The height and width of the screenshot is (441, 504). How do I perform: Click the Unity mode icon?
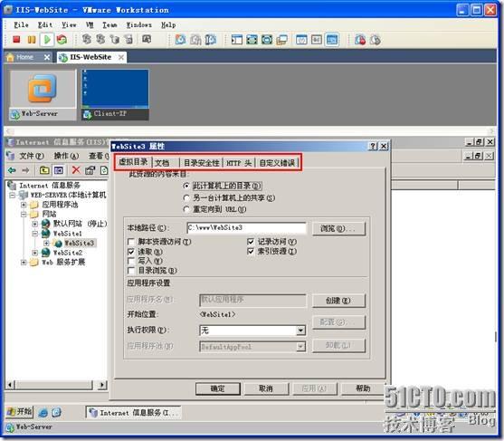point(282,40)
